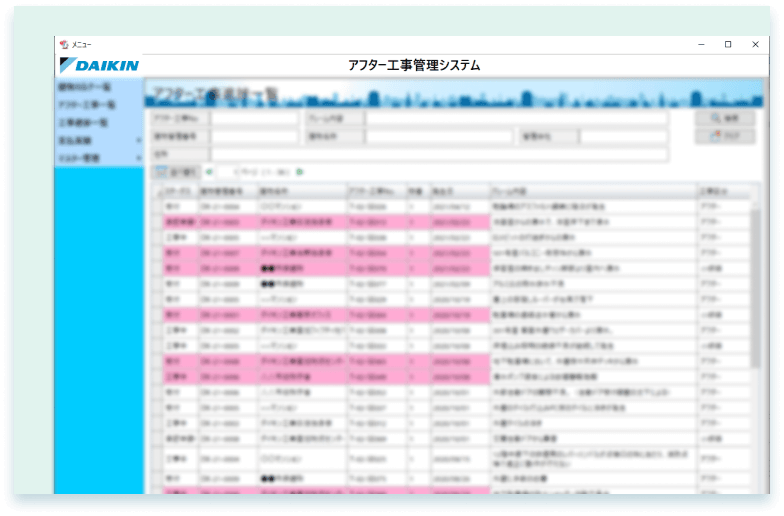
Task: Sort by the ステータス column header
Action: (x=180, y=189)
